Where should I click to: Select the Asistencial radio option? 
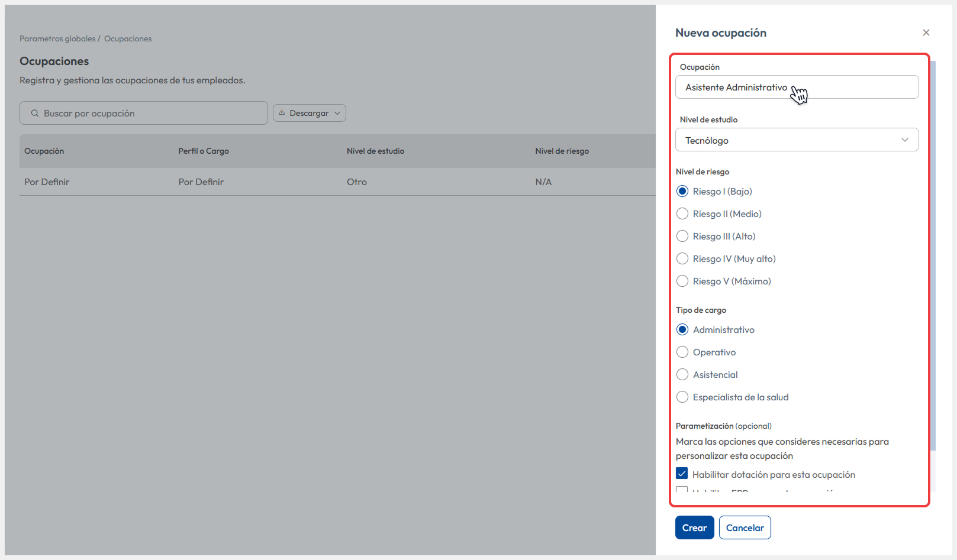[682, 374]
